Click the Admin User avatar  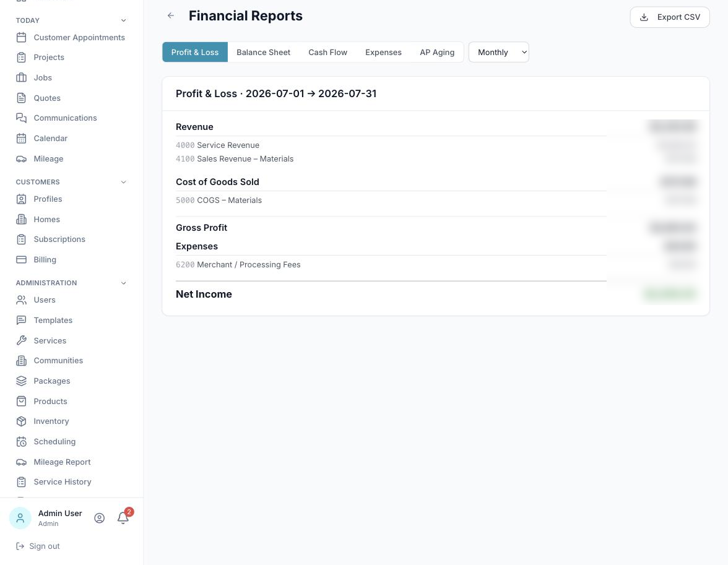[x=20, y=518]
